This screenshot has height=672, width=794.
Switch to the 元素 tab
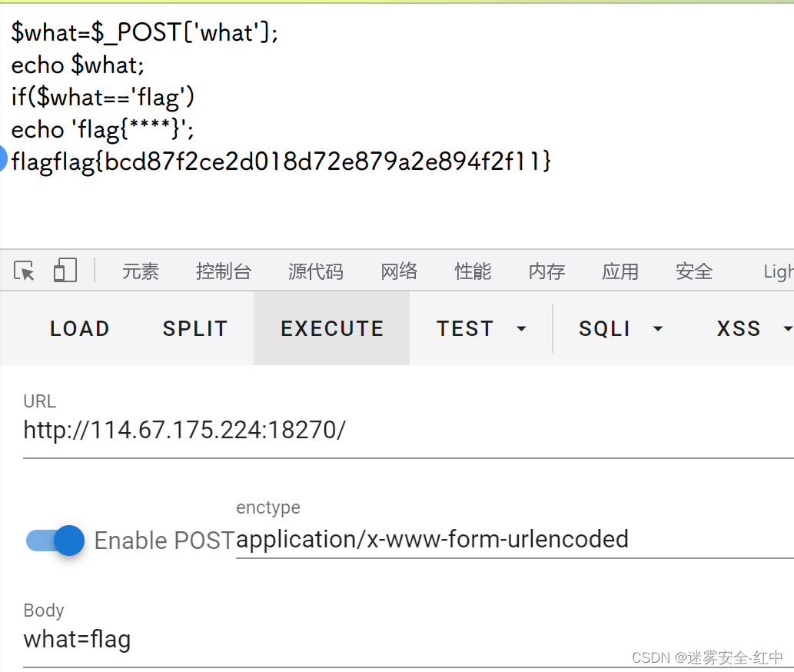tap(140, 271)
